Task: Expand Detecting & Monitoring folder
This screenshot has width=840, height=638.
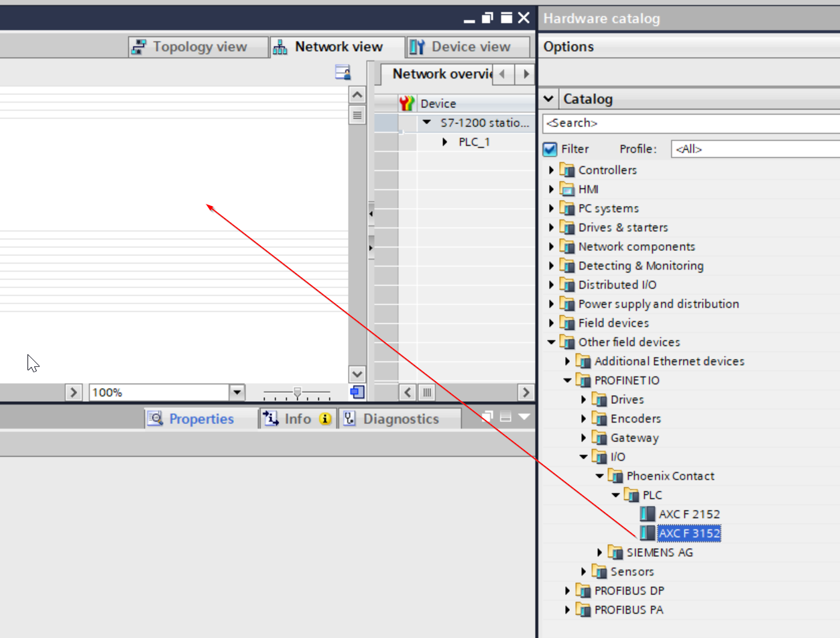Action: pos(552,266)
